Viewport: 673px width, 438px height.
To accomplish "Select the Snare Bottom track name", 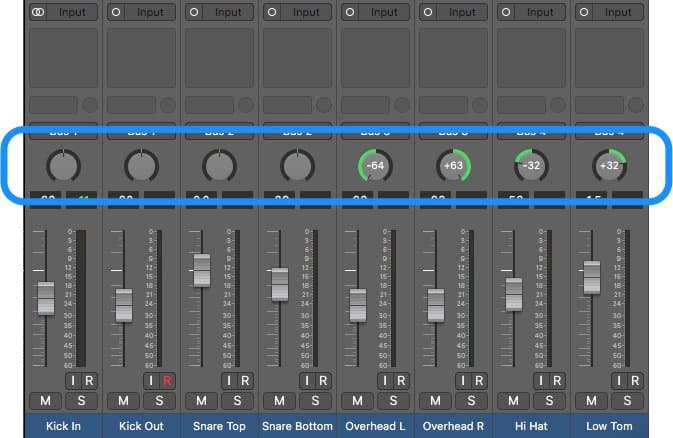I will coord(298,427).
